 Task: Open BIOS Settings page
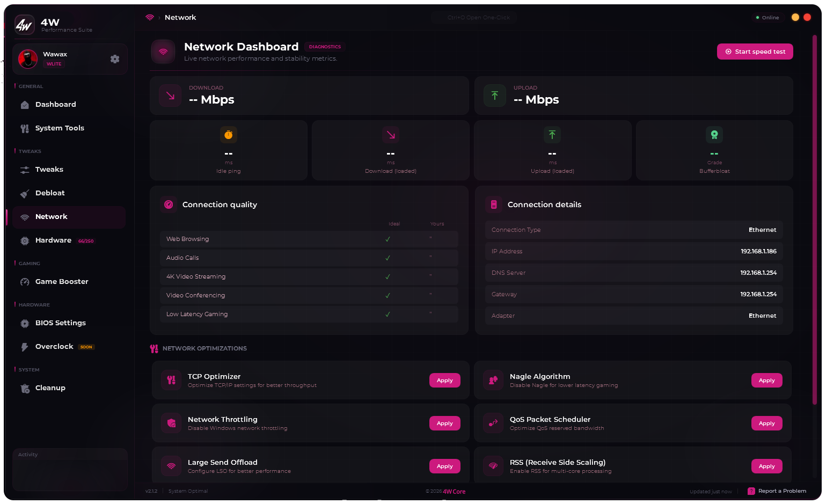click(69, 323)
